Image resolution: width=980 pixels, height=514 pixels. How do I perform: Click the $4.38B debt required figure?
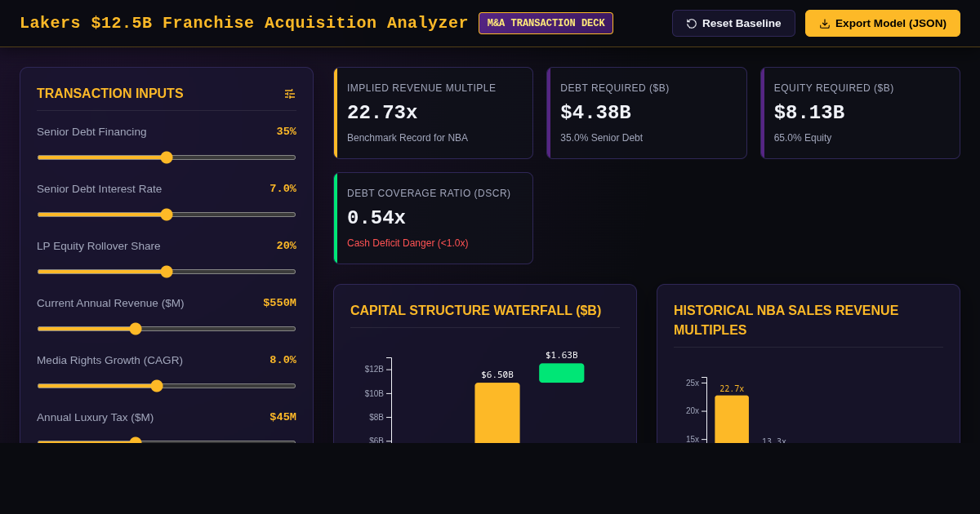click(x=595, y=113)
